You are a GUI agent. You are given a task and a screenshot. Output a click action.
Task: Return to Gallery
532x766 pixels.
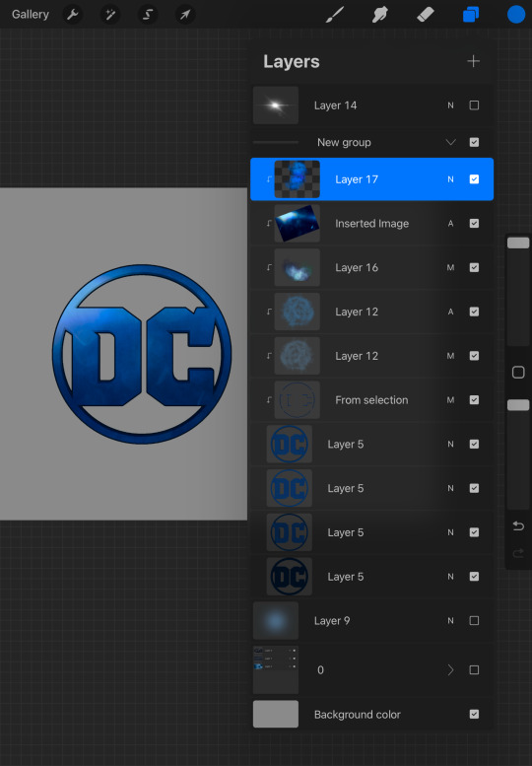31,15
